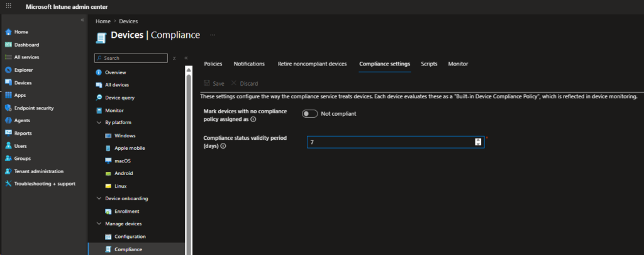
Task: Click the Home house icon in sidebar
Action: 8,32
